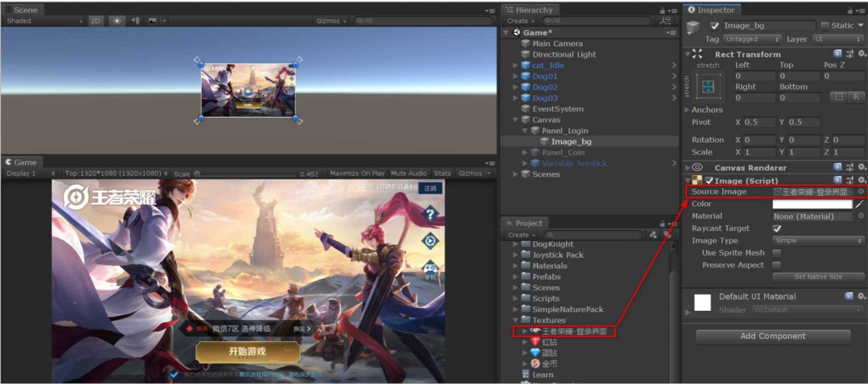Screen dimensions: 868x384
Task: Switch to the Game tab
Action: pyautogui.click(x=21, y=162)
